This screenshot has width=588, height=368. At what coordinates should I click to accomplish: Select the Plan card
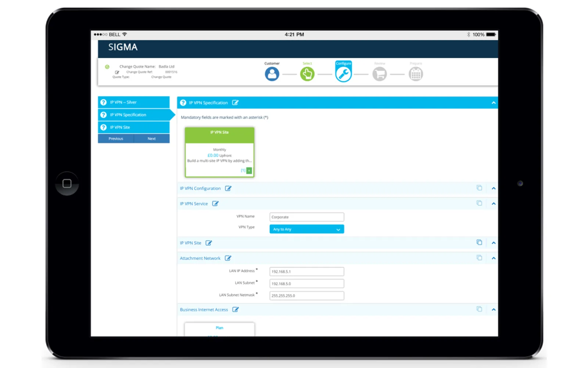coord(219,329)
